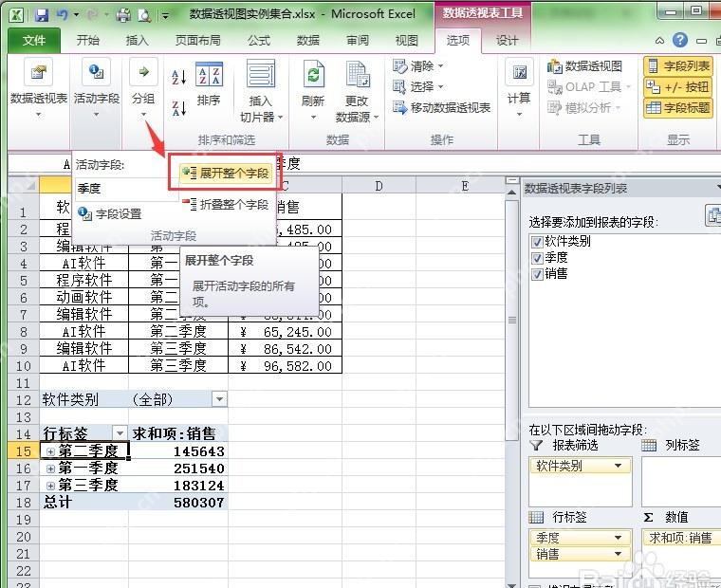Switch to the 公式 (Formulas) tab
Image resolution: width=721 pixels, height=588 pixels.
tap(259, 41)
